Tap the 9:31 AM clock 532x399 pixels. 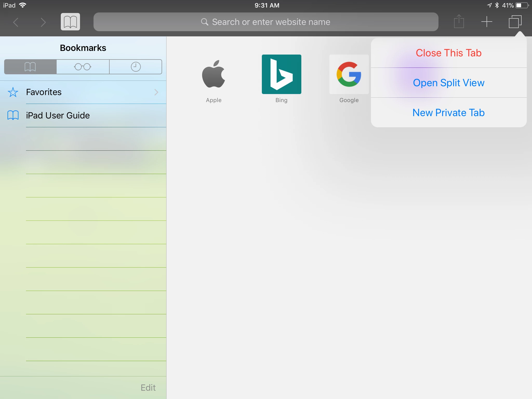pos(267,5)
